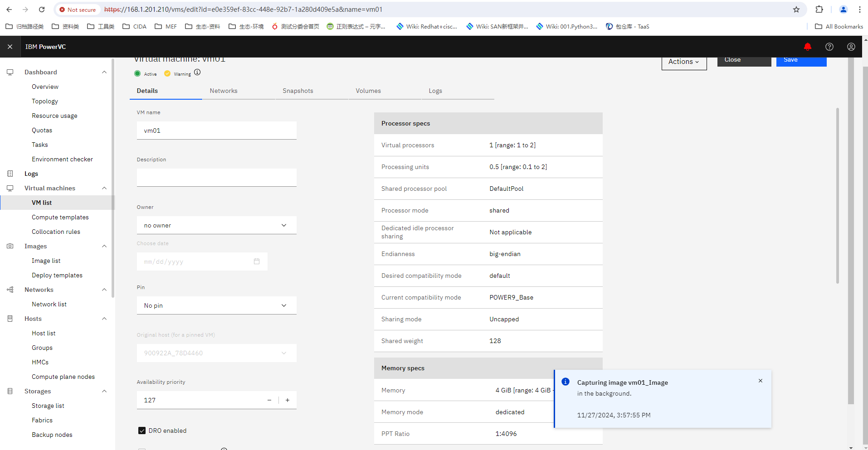
Task: Collapse the Dashboard section chevron
Action: click(104, 72)
